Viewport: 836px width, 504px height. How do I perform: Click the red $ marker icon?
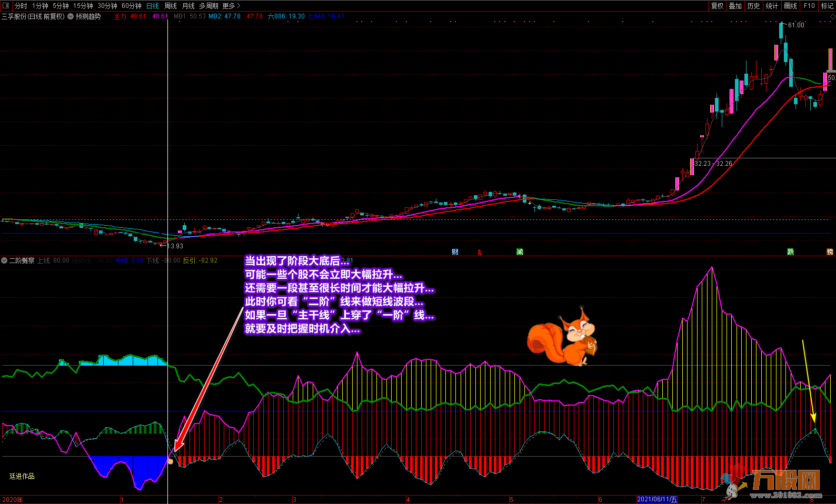click(479, 253)
